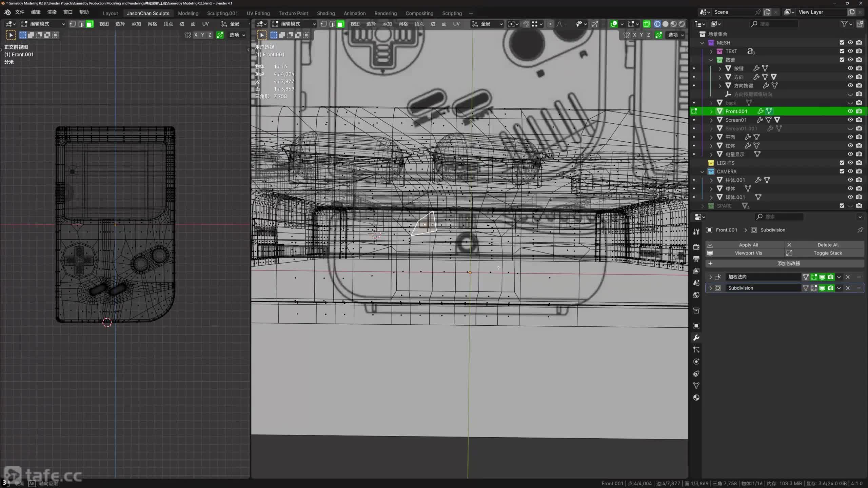Open the Output properties tab
The image size is (868, 488).
coord(696,259)
